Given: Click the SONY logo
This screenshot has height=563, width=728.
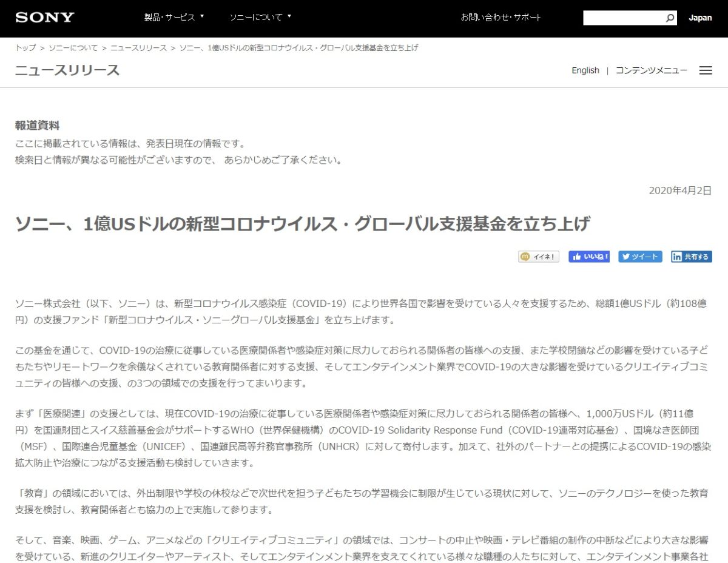Looking at the screenshot, I should click(45, 17).
